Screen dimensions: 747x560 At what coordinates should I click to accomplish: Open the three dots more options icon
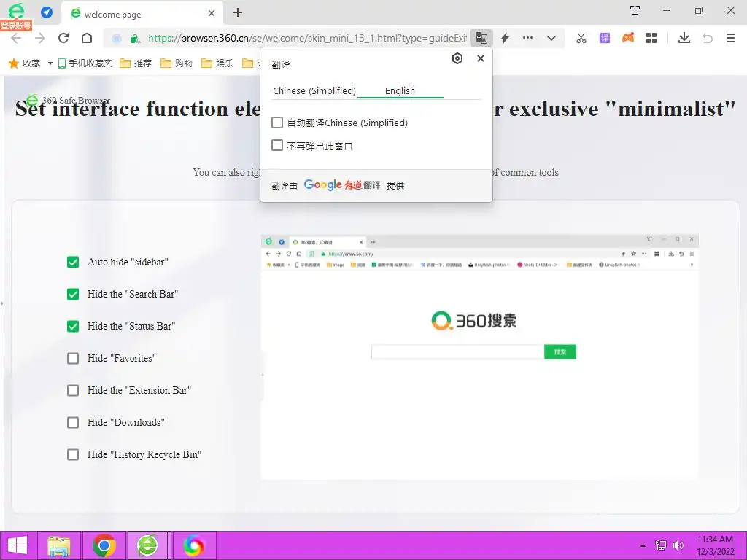click(x=527, y=38)
